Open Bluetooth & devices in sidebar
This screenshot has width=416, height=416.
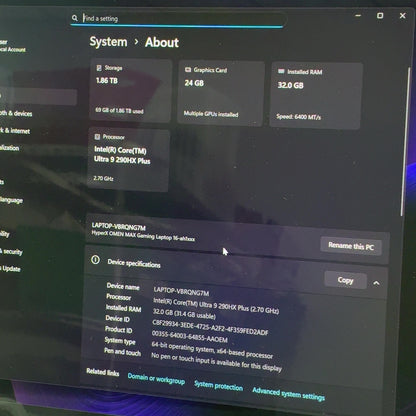tap(17, 113)
